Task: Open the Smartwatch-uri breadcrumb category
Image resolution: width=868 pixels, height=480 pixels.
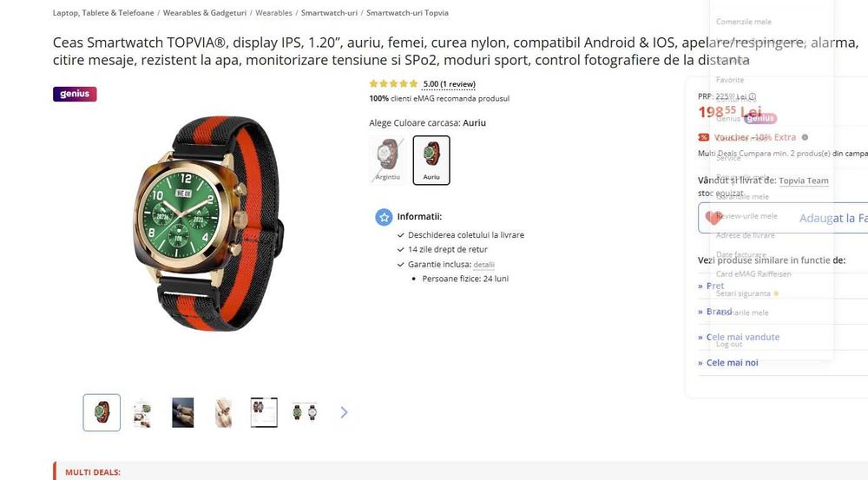Action: click(329, 13)
